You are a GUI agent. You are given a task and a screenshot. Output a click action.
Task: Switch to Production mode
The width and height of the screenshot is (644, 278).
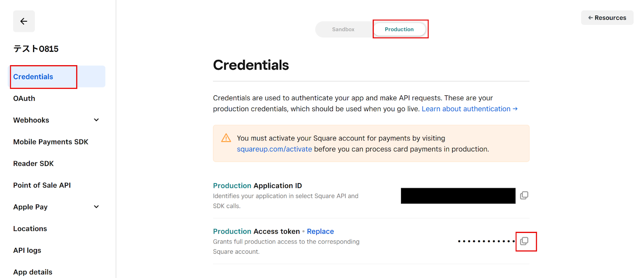point(399,29)
